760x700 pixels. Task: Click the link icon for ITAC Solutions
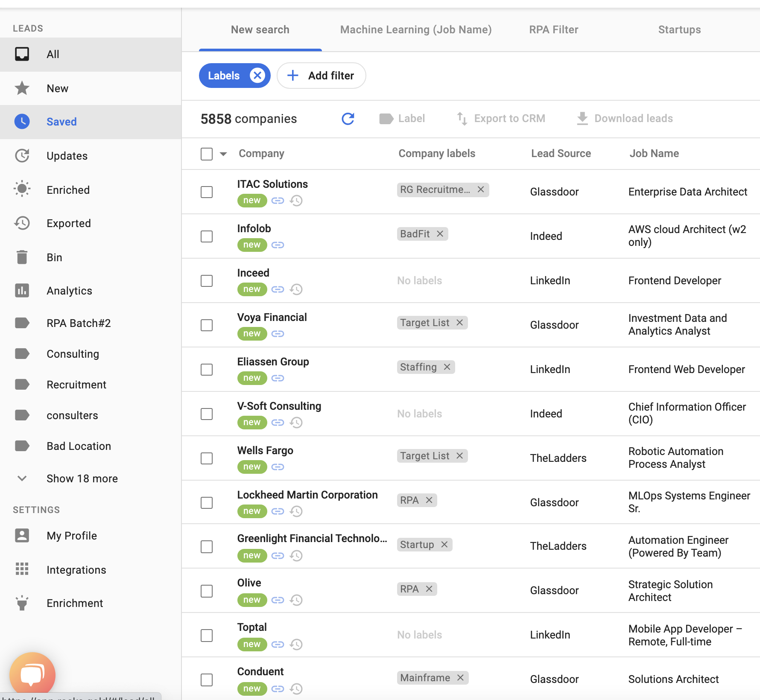click(278, 201)
